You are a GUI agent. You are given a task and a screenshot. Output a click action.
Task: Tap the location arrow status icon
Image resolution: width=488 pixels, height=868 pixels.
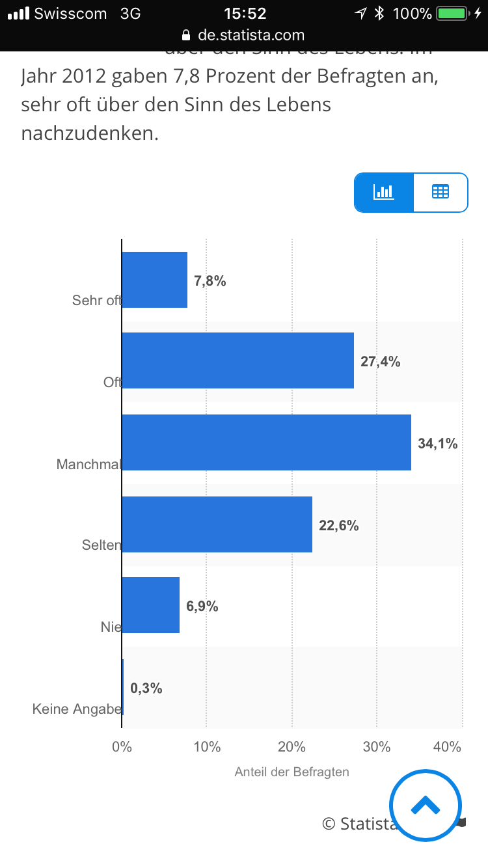(x=360, y=13)
